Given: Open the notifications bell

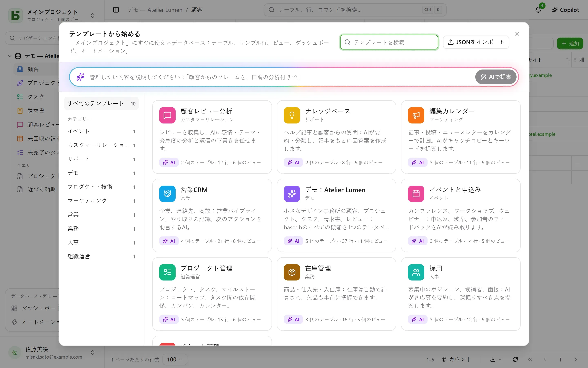Looking at the screenshot, I should 538,10.
